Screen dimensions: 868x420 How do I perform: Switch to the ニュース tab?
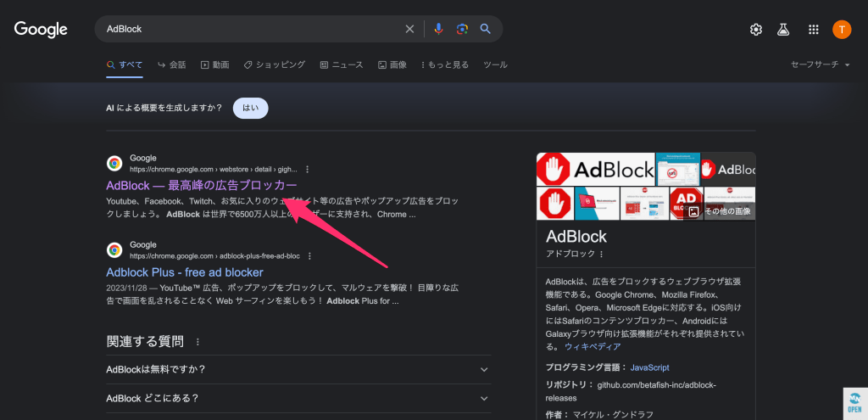[x=341, y=64]
